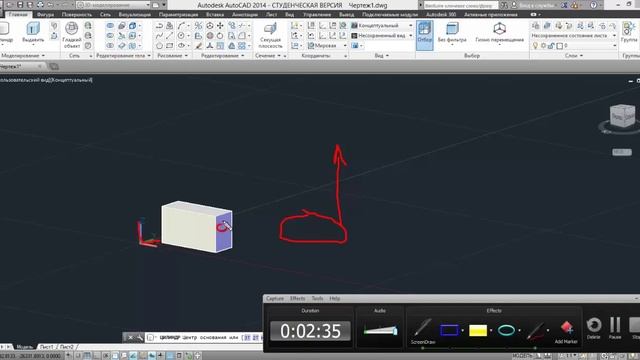Click the layer color swatch for layer 0
The image size is (640, 360).
560,46
